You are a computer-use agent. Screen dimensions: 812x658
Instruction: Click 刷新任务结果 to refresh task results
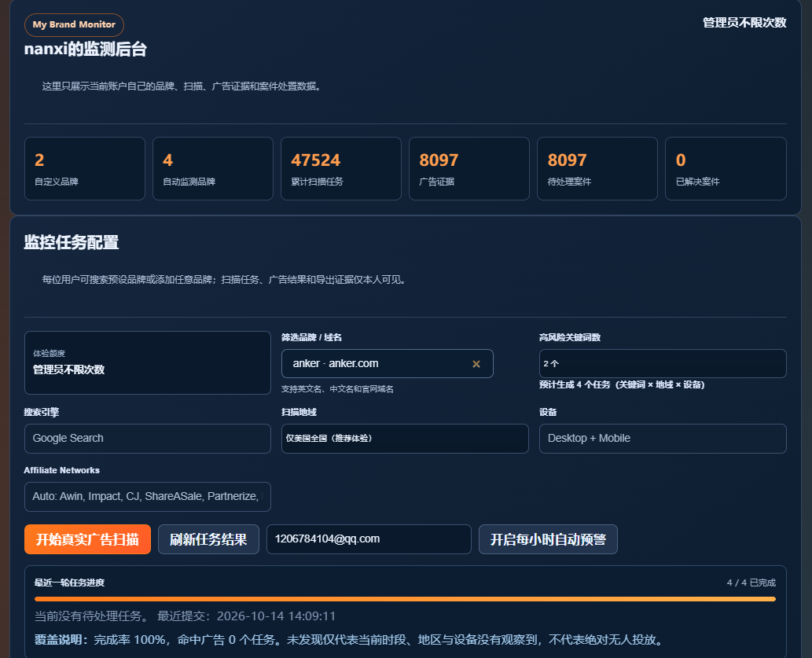click(208, 539)
